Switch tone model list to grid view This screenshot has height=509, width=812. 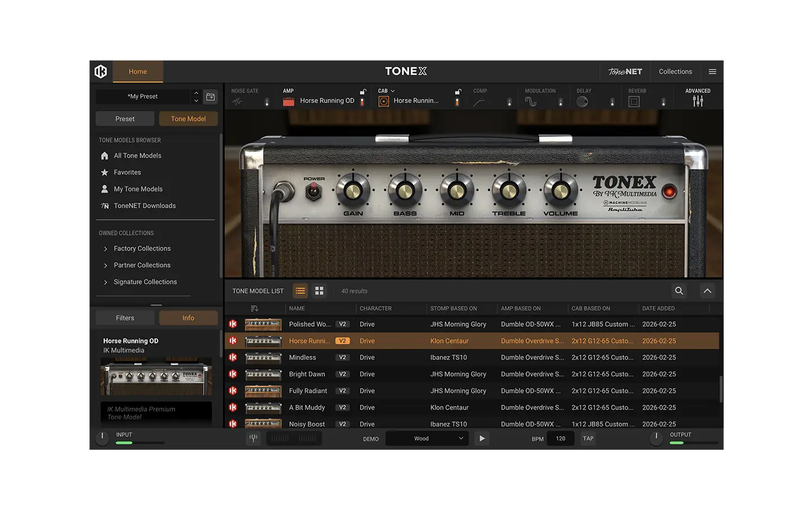pyautogui.click(x=320, y=291)
